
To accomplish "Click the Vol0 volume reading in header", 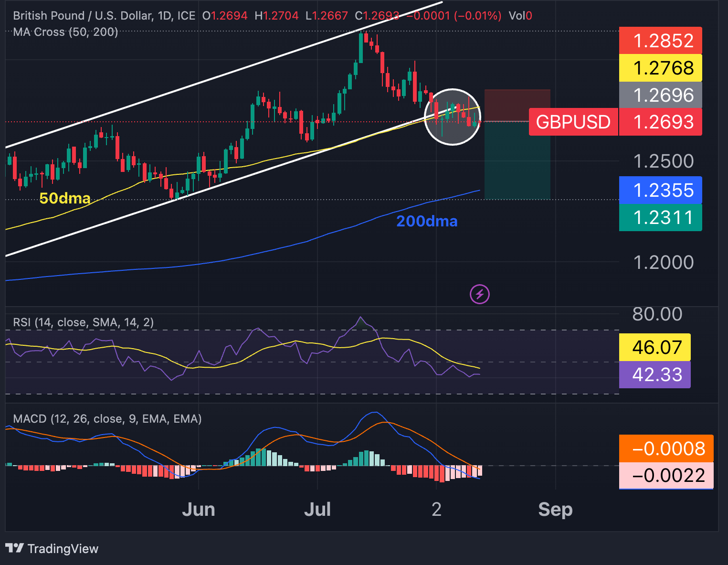I will coord(520,16).
